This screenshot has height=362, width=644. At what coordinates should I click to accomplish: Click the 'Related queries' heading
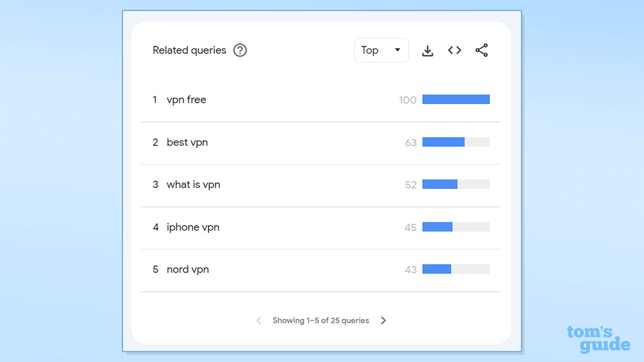coord(189,50)
